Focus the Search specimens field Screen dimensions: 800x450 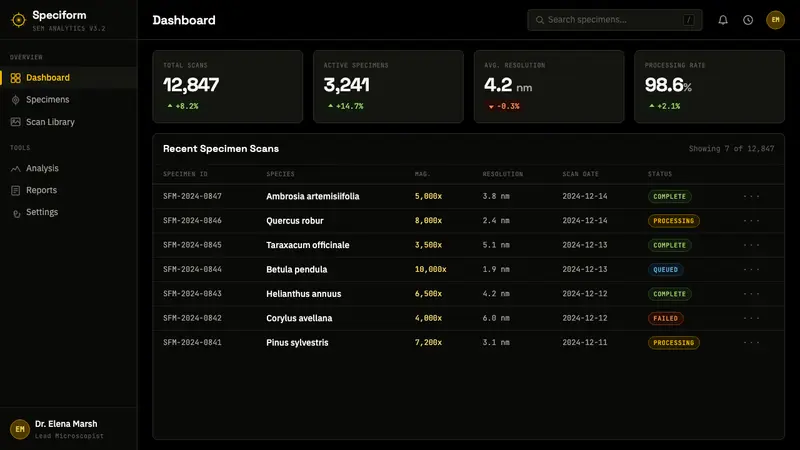click(615, 20)
